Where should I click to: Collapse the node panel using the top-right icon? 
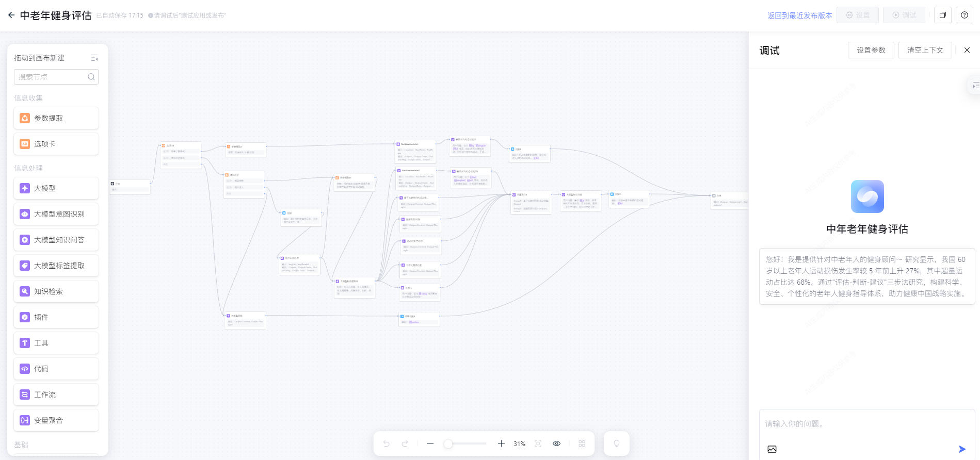94,58
